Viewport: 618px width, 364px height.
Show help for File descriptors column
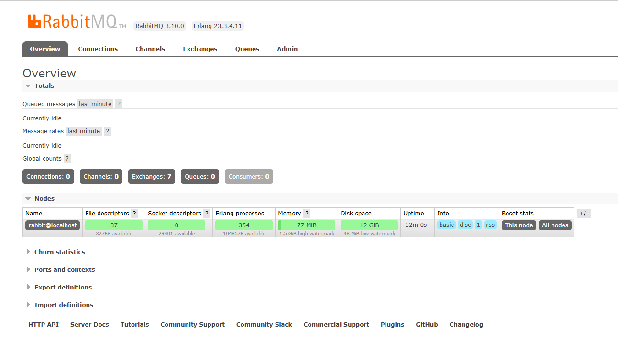[134, 213]
